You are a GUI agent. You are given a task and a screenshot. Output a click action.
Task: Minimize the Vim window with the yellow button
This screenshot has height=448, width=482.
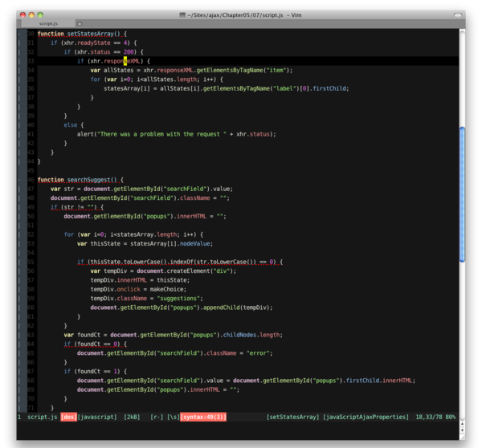point(31,14)
